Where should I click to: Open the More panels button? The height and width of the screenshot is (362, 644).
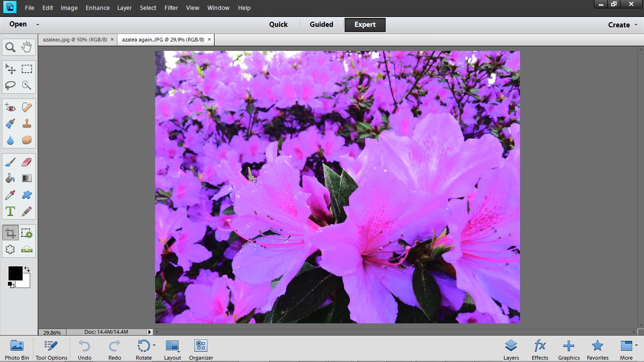(x=626, y=350)
